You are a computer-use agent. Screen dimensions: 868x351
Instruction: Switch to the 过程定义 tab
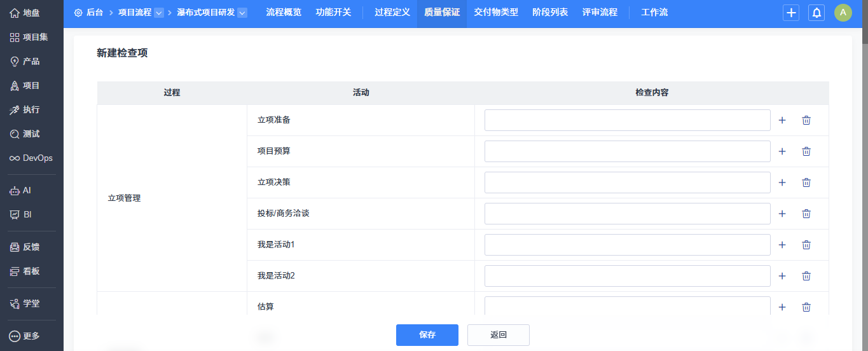click(392, 13)
